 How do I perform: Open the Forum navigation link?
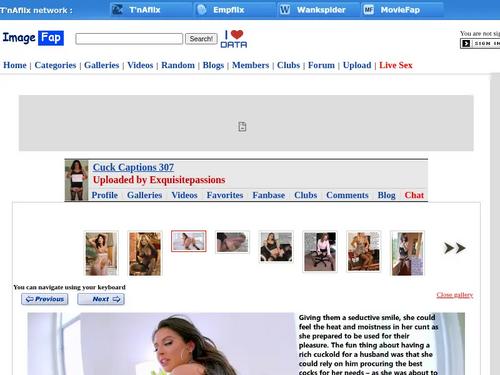coord(321,65)
